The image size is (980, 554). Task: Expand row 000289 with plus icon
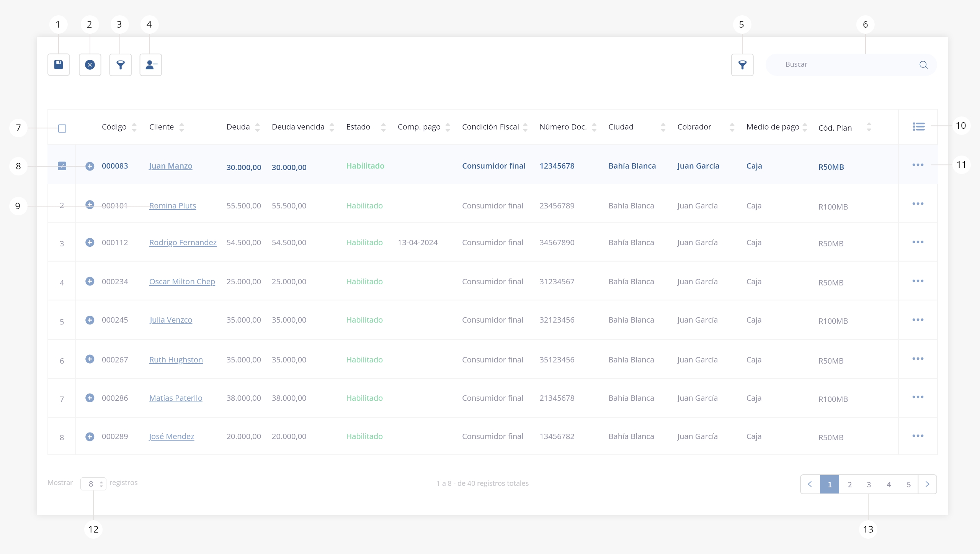[x=90, y=436]
